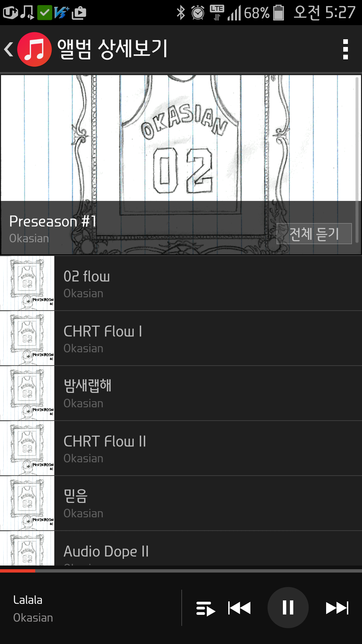Skip to the next track
362x644 pixels.
(x=337, y=608)
